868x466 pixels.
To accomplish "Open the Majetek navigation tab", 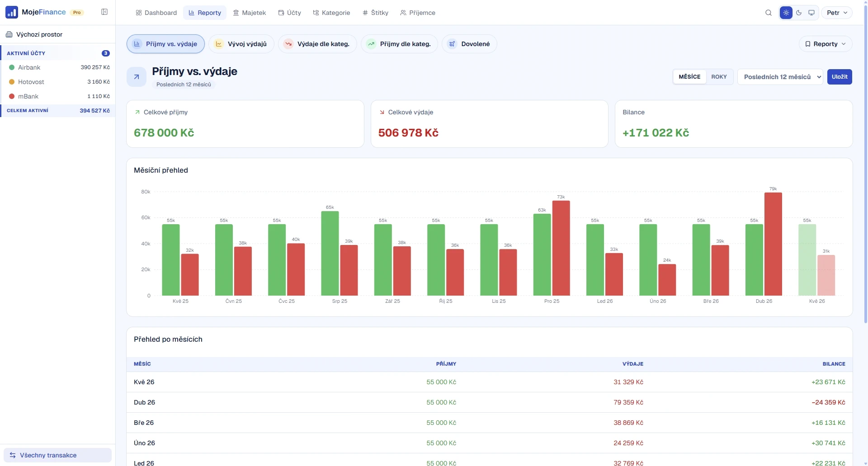I will point(249,13).
